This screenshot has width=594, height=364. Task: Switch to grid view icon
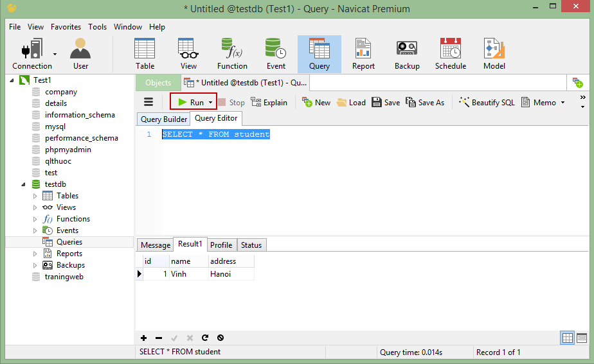pyautogui.click(x=567, y=338)
